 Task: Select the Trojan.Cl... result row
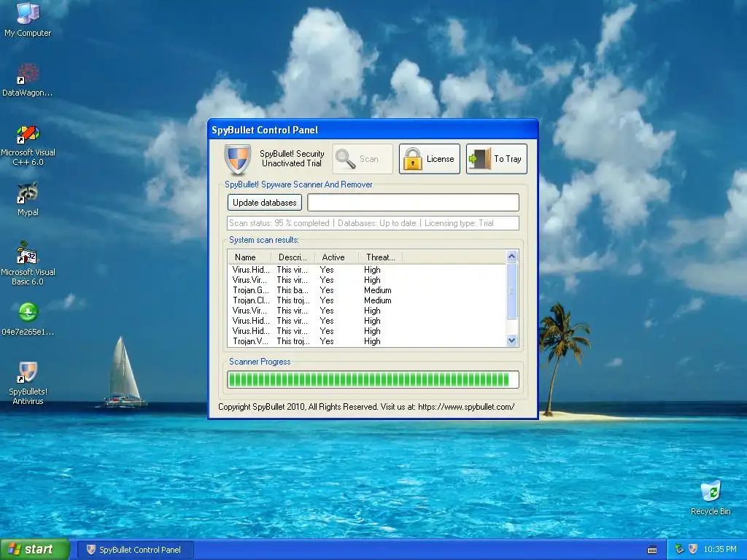[x=367, y=300]
